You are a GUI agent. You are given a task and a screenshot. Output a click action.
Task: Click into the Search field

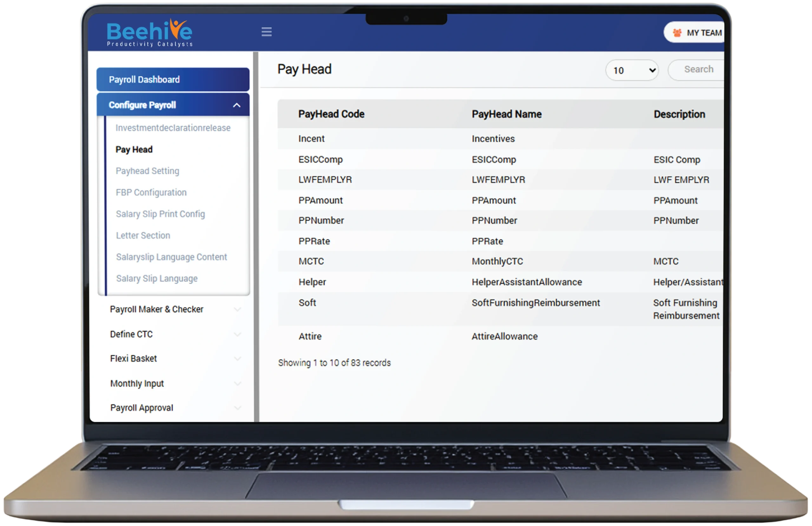click(x=698, y=69)
